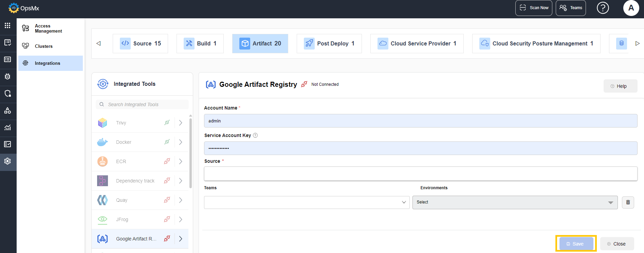Click the Source input field
Screen dimensions: 644x253
pos(420,174)
